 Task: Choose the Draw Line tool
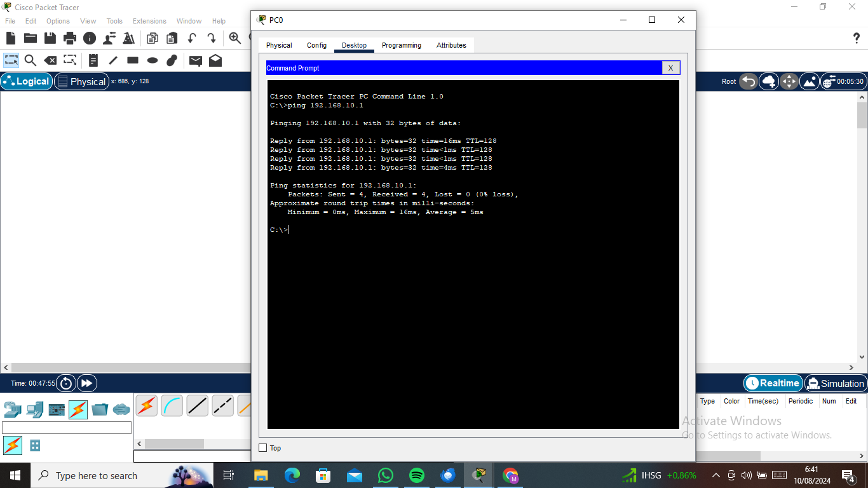(x=113, y=60)
